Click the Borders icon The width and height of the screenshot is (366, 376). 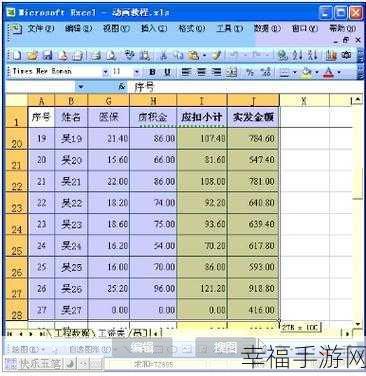pos(284,72)
